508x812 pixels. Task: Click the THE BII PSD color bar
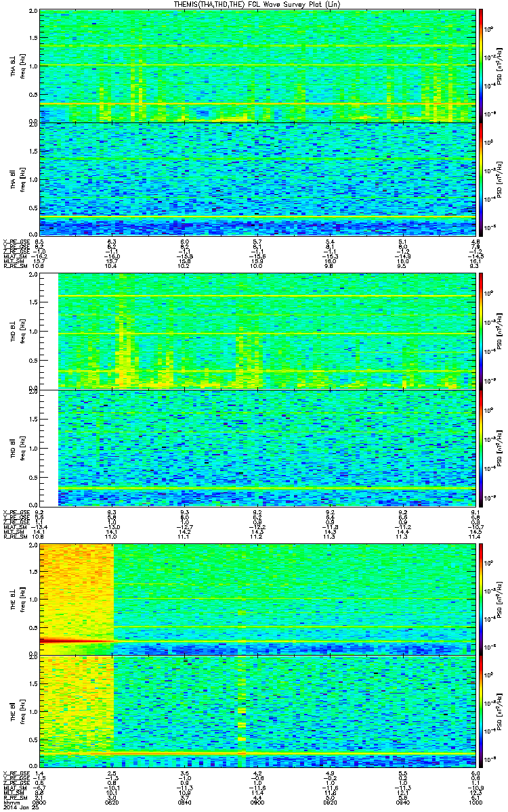[482, 711]
